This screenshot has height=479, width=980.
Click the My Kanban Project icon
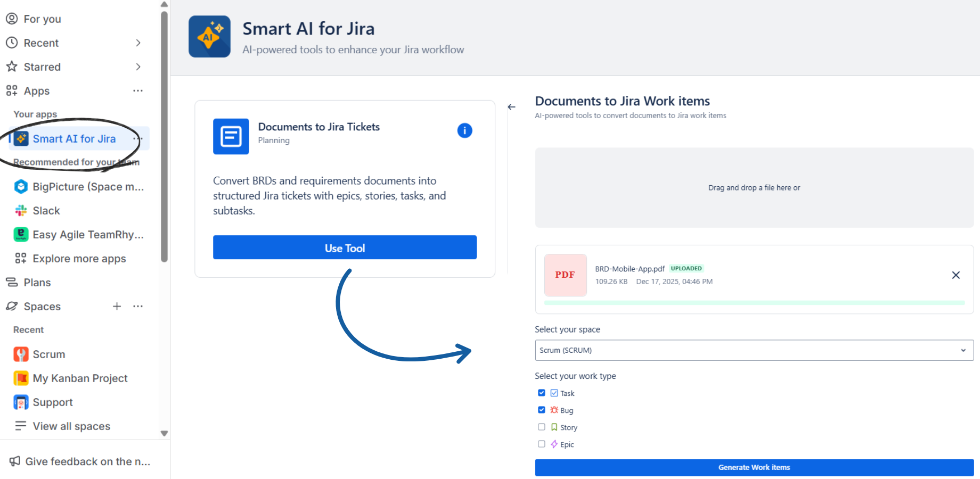(x=20, y=378)
